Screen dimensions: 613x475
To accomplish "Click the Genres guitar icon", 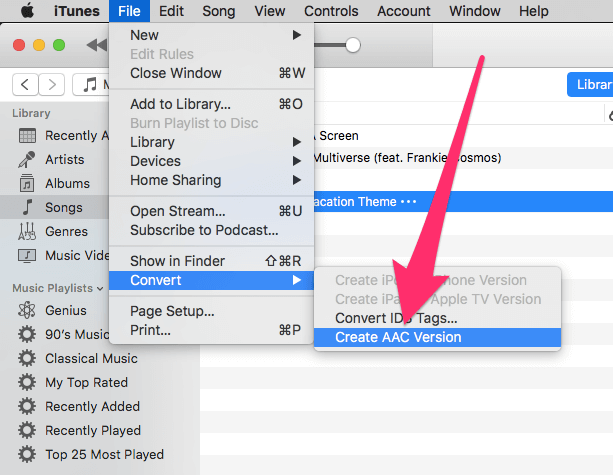I will (x=27, y=232).
